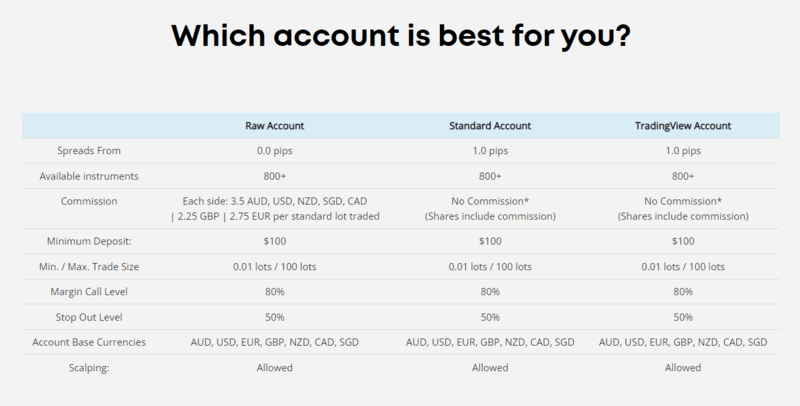Screen dimensions: 800x406
Task: Click base currencies list under TradingView Account
Action: tap(683, 342)
